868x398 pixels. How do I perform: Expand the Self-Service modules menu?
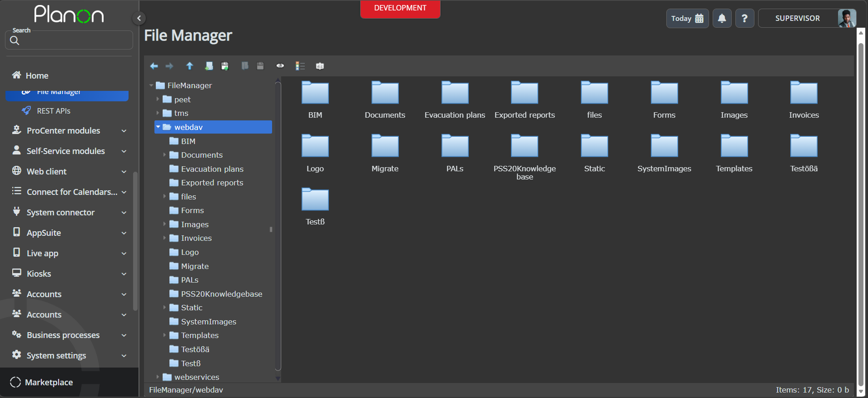[x=69, y=151]
